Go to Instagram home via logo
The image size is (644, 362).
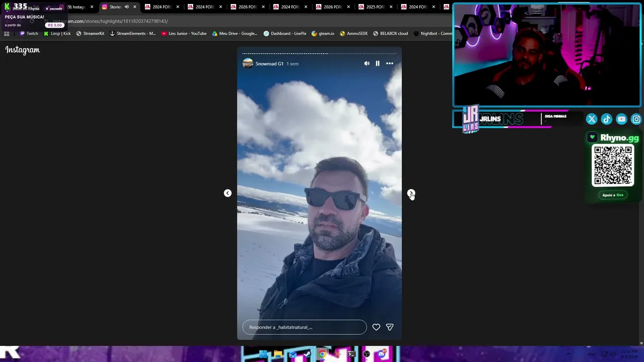coord(23,50)
